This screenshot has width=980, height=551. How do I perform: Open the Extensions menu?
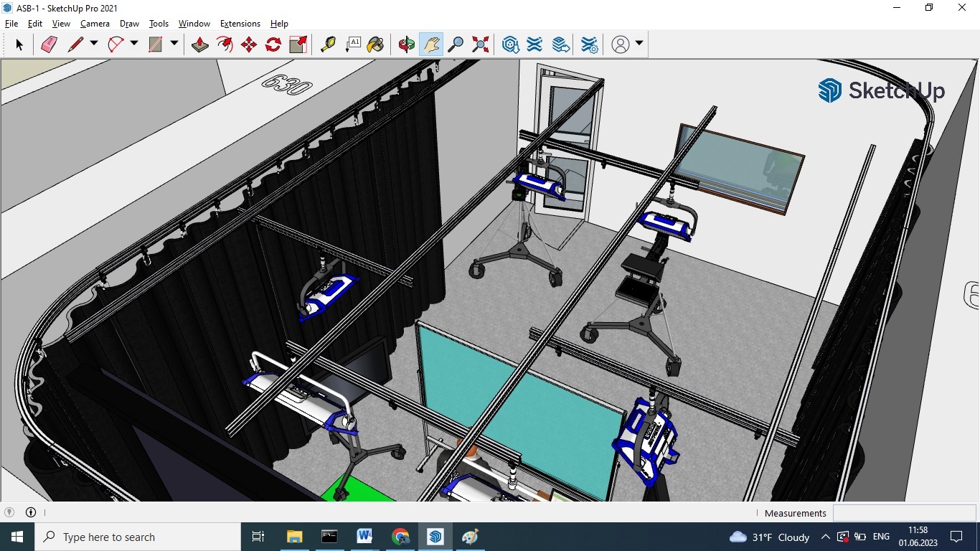pos(240,24)
